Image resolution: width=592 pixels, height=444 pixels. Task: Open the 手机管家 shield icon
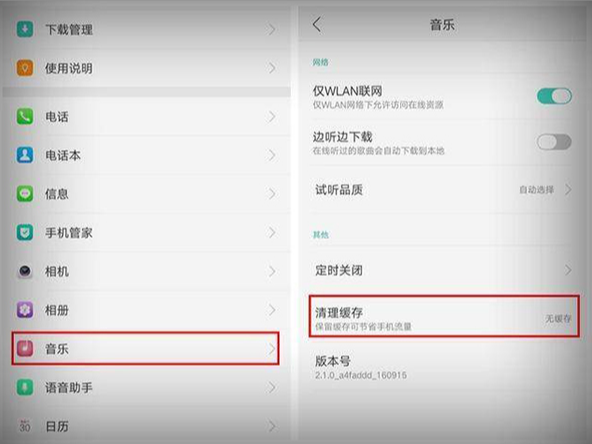(x=25, y=233)
